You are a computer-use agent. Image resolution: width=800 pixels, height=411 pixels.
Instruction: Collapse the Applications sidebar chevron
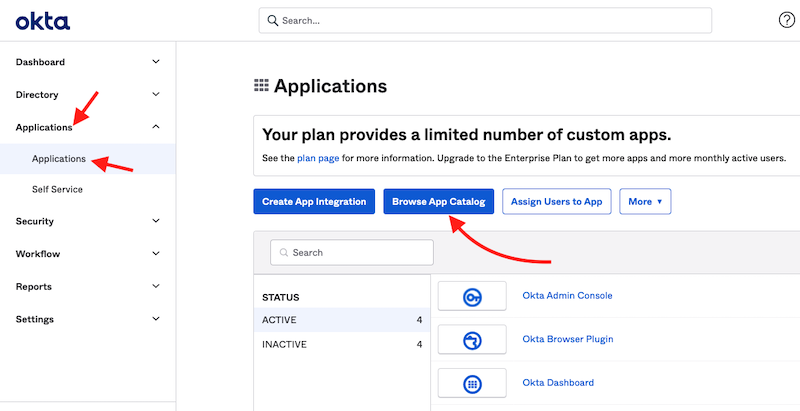pos(156,126)
